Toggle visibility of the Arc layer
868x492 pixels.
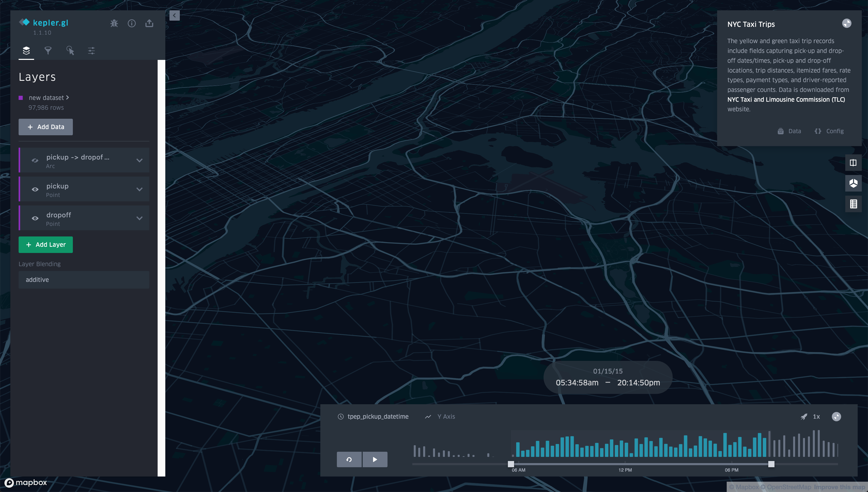click(x=35, y=161)
